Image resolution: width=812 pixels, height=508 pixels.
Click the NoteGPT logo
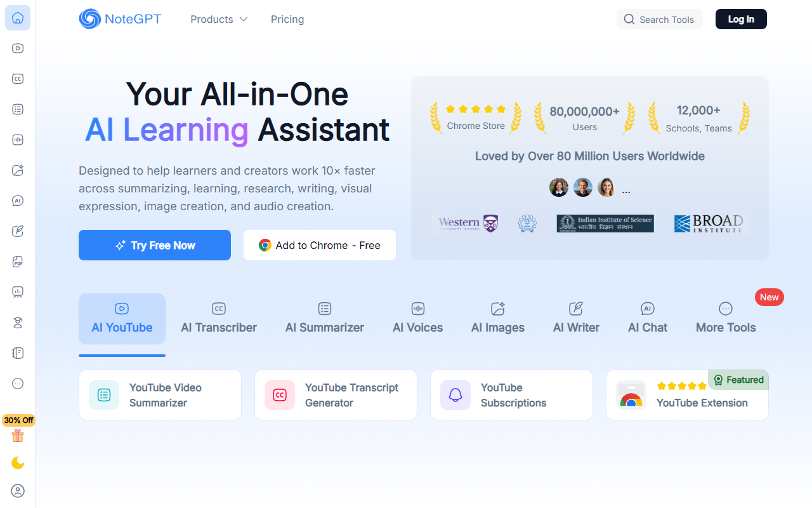tap(120, 19)
